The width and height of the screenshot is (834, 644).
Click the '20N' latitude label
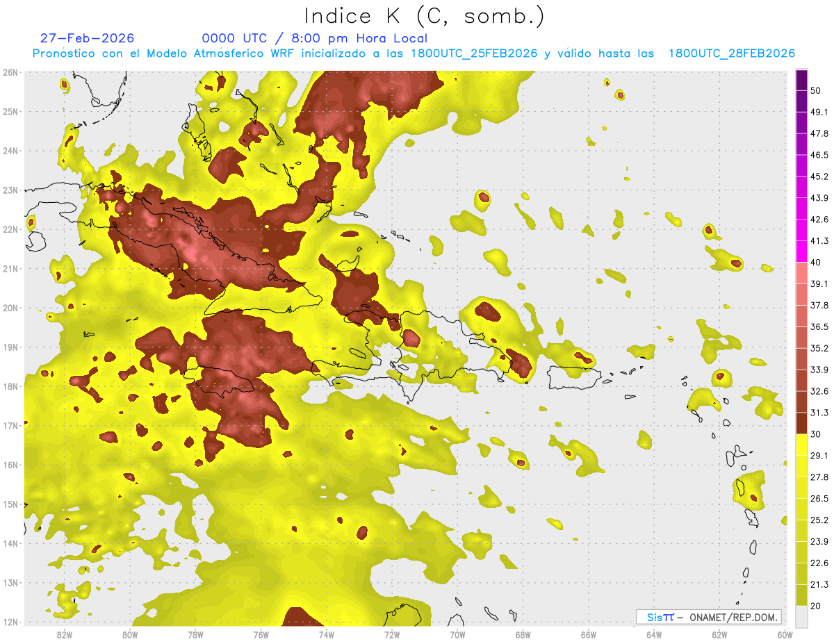[x=10, y=308]
